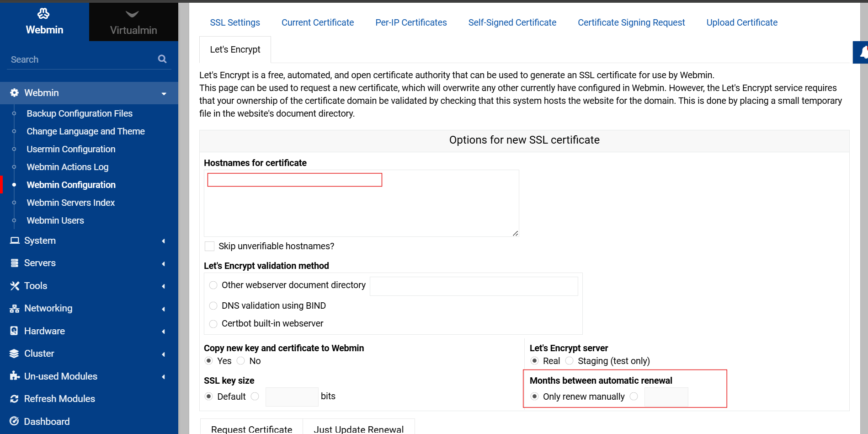The image size is (868, 434).
Task: Click the Dashboard gauge icon
Action: click(14, 421)
